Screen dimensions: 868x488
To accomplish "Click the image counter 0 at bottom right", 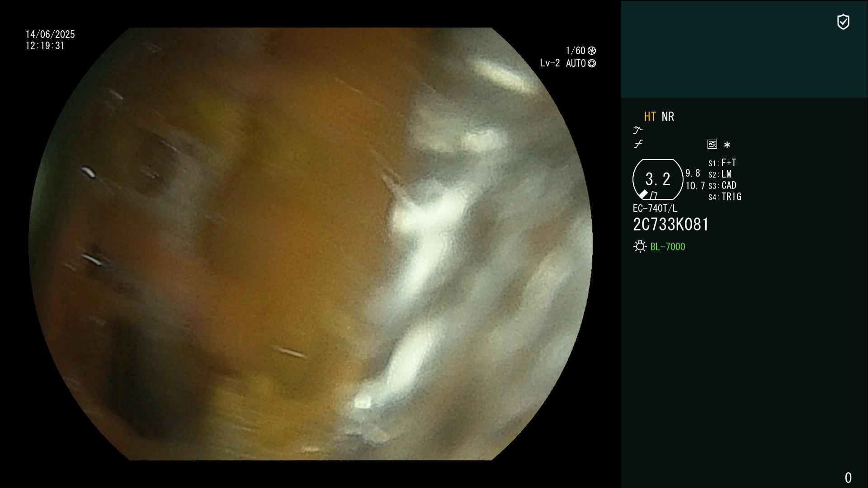I will coord(848,478).
